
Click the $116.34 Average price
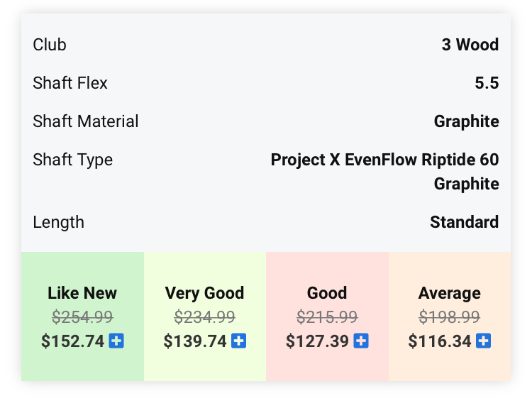[440, 341]
